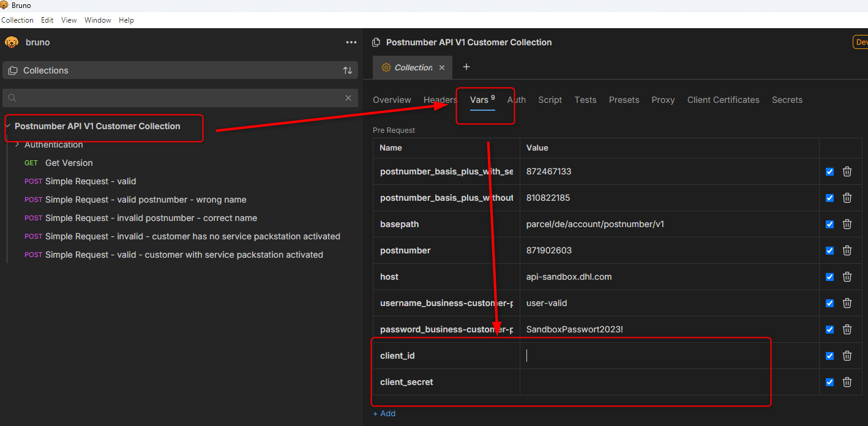Collapse the Postnumber API V1 collection tree
This screenshot has height=426, width=868.
(x=8, y=126)
